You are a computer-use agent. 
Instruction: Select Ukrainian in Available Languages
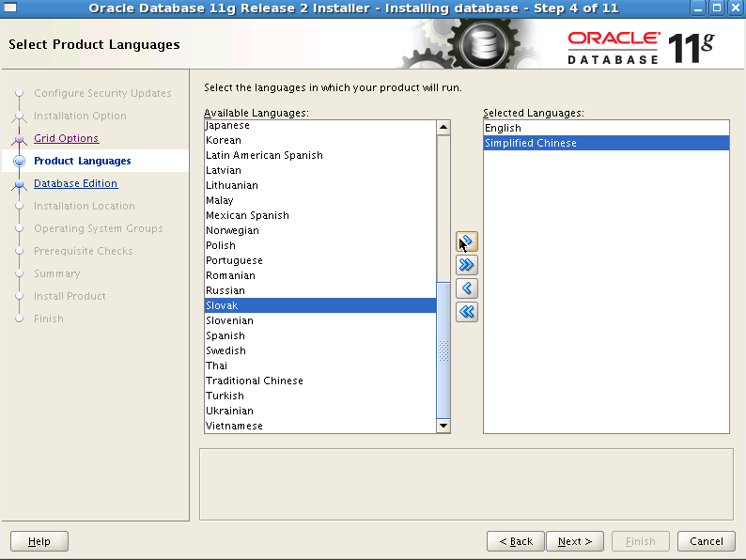point(320,411)
